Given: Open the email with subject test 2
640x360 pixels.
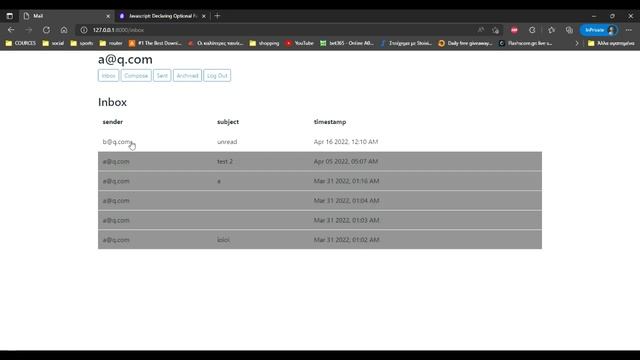Looking at the screenshot, I should [320, 161].
